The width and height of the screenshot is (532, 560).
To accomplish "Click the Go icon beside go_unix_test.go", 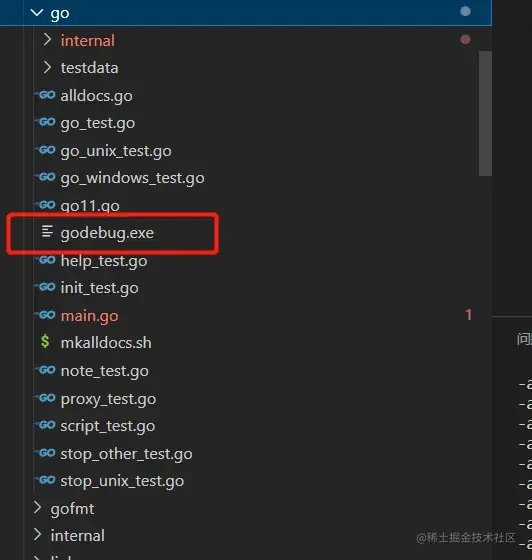I will click(x=46, y=150).
